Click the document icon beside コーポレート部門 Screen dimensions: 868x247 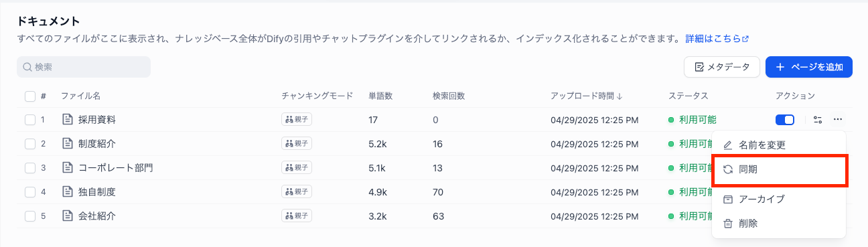[67, 167]
